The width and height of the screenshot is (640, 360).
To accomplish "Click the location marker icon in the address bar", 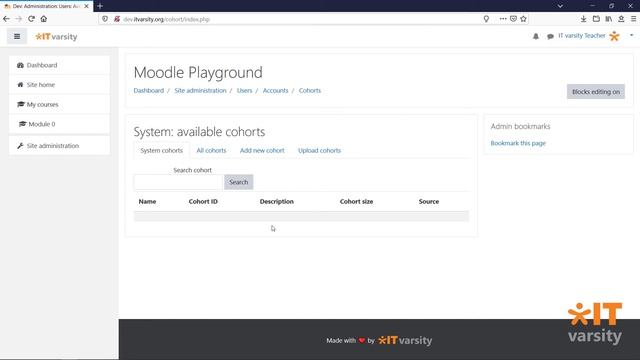I will [x=486, y=19].
